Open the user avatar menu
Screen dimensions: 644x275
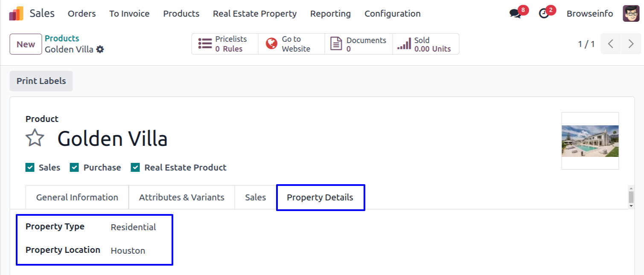[x=631, y=14]
